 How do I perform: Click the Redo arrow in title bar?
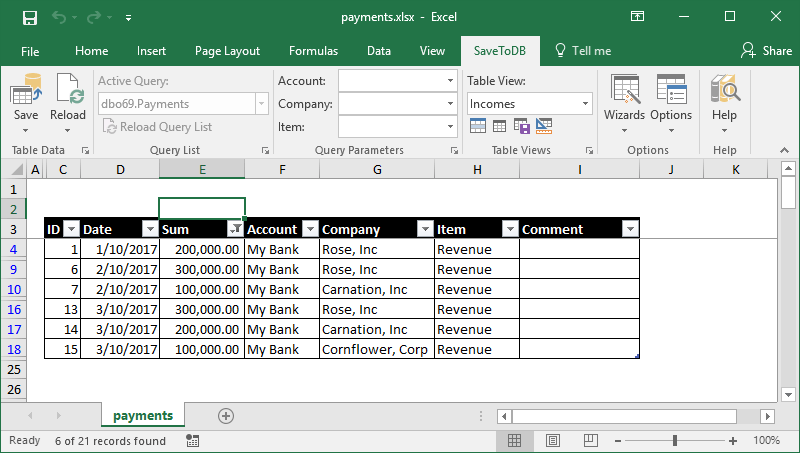click(94, 18)
